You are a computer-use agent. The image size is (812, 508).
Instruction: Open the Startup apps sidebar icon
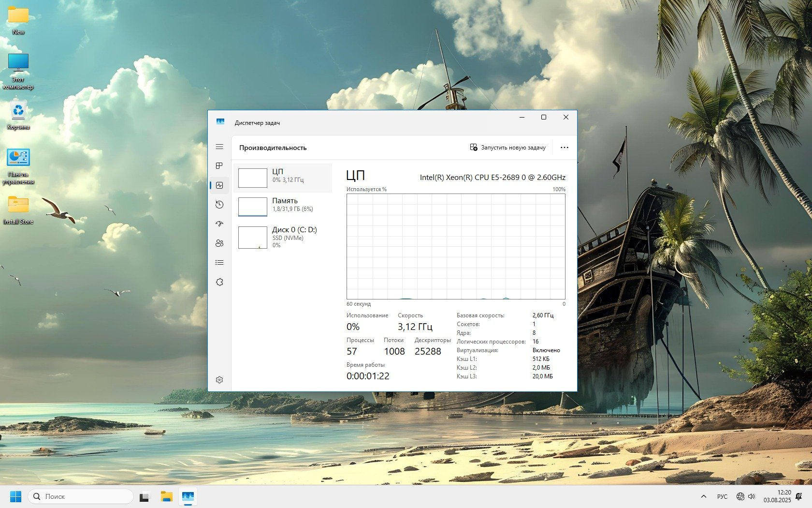tap(219, 224)
